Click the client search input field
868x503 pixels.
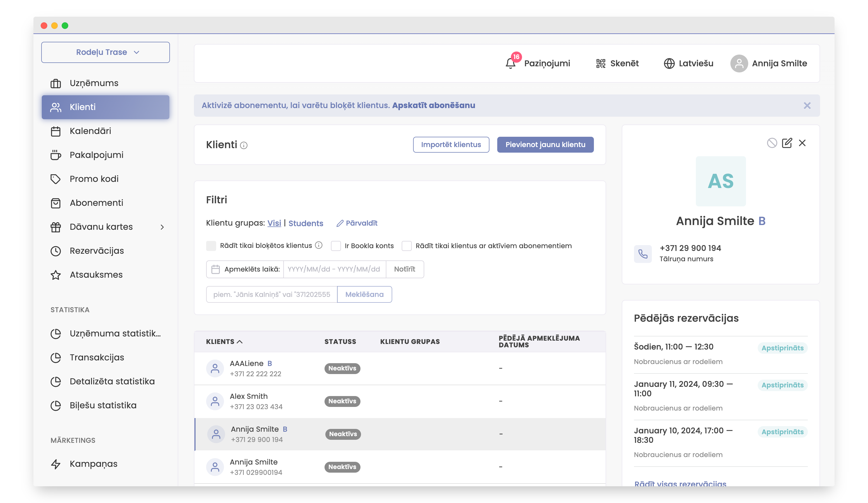(271, 294)
